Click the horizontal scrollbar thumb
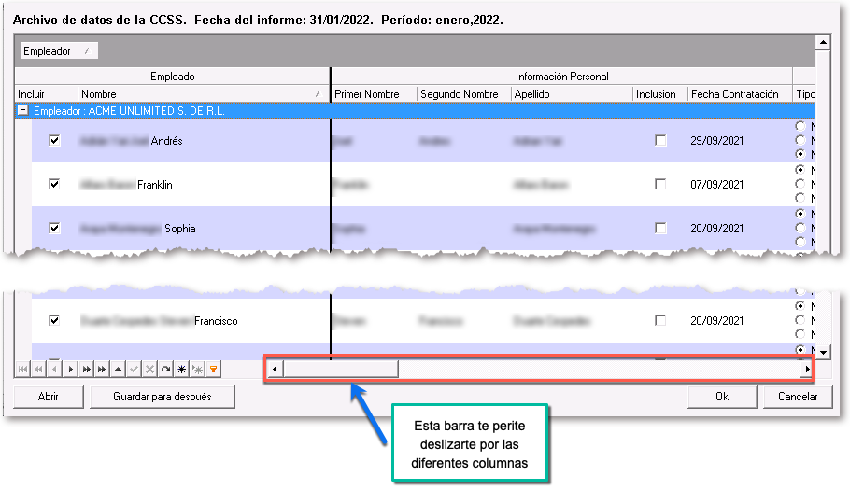 (x=341, y=369)
